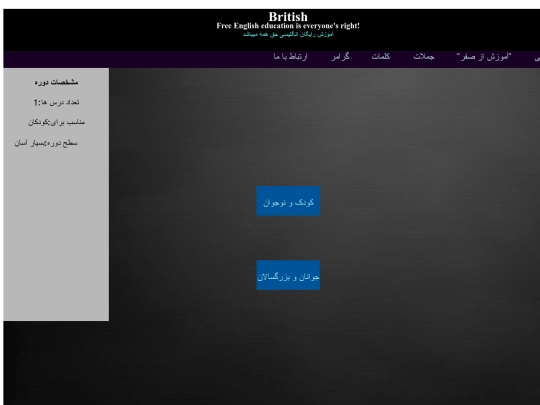Click the Persian subtitle under the English tagline
The height and width of the screenshot is (405, 540).
pyautogui.click(x=288, y=34)
